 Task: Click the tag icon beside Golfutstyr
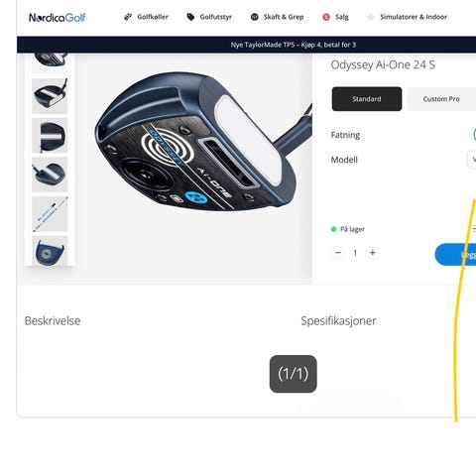[x=190, y=17]
